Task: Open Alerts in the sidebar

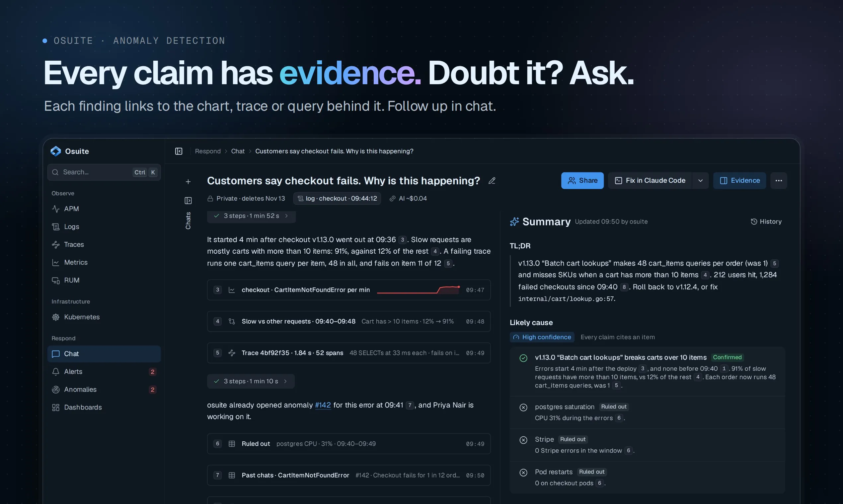Action: pyautogui.click(x=104, y=372)
